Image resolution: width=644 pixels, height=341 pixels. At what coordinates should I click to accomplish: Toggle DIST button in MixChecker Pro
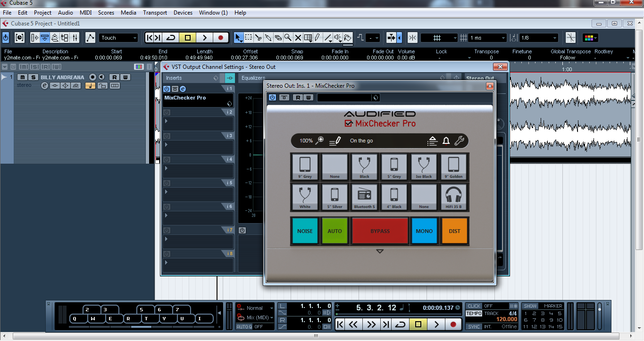[454, 231]
